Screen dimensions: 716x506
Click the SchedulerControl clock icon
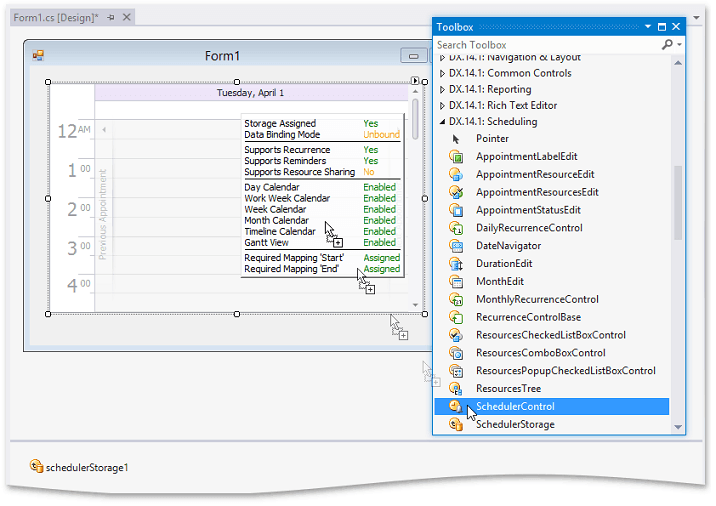pyautogui.click(x=455, y=406)
